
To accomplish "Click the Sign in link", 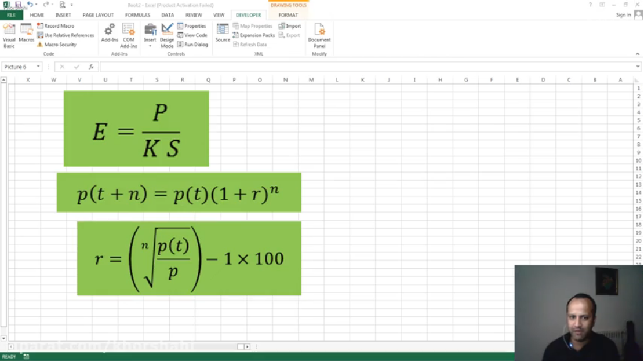I will 623,15.
